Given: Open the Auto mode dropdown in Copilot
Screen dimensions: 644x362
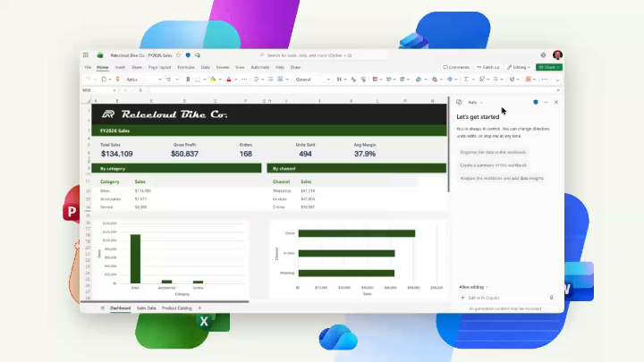Looking at the screenshot, I should [475, 102].
